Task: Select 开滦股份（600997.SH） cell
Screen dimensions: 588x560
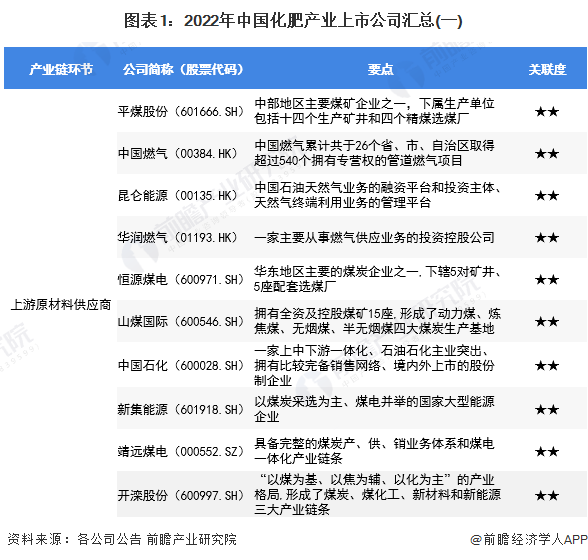Action: click(x=181, y=495)
